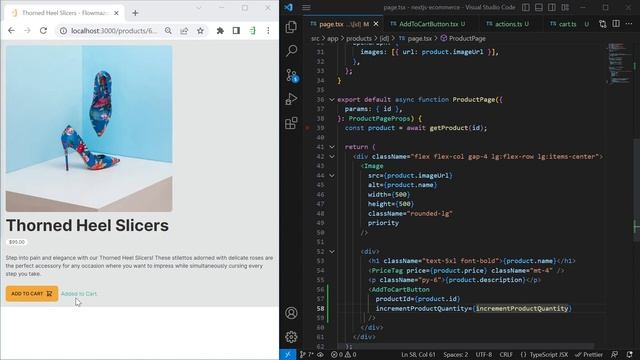
Task: Open the VS Code hamburger menu
Action: 306,7
